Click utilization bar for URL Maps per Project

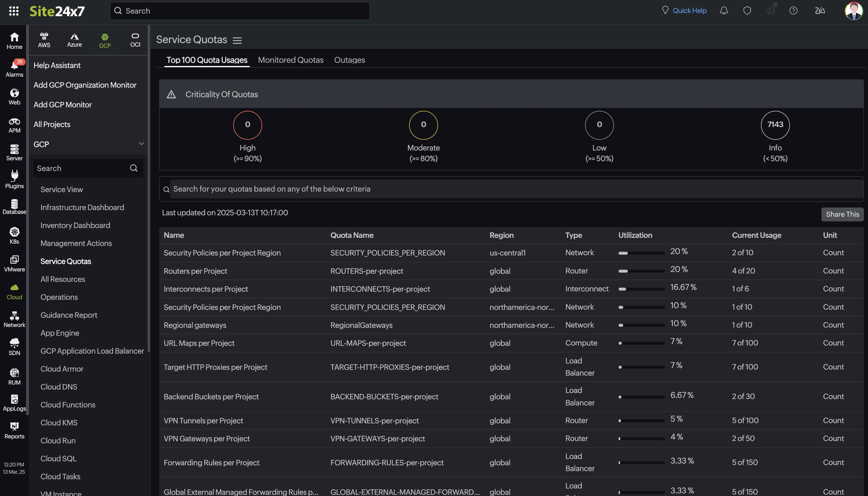click(x=641, y=343)
